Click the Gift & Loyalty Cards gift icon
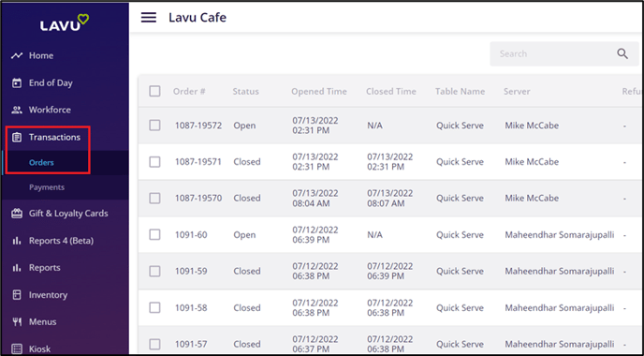 (x=17, y=214)
